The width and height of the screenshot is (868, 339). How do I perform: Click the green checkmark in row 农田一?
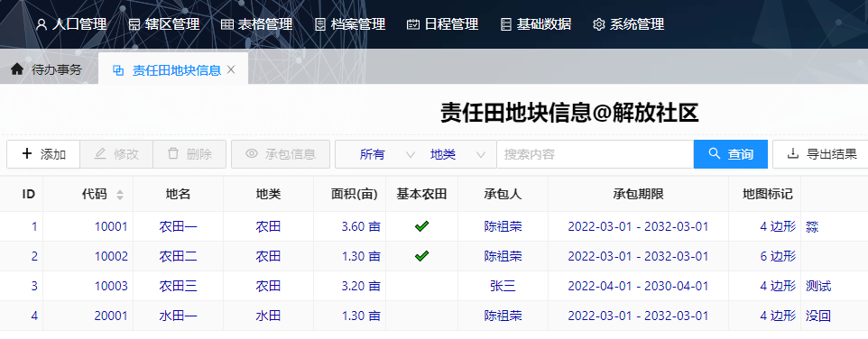[422, 226]
